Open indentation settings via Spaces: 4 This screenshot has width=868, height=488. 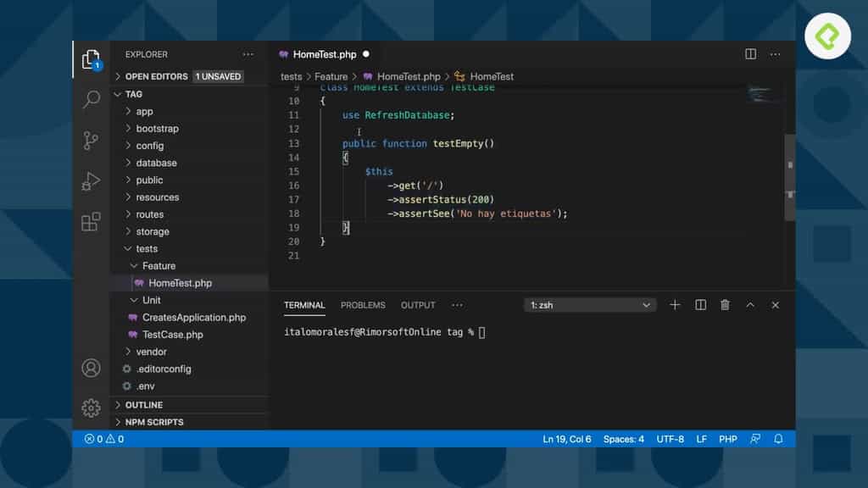623,439
